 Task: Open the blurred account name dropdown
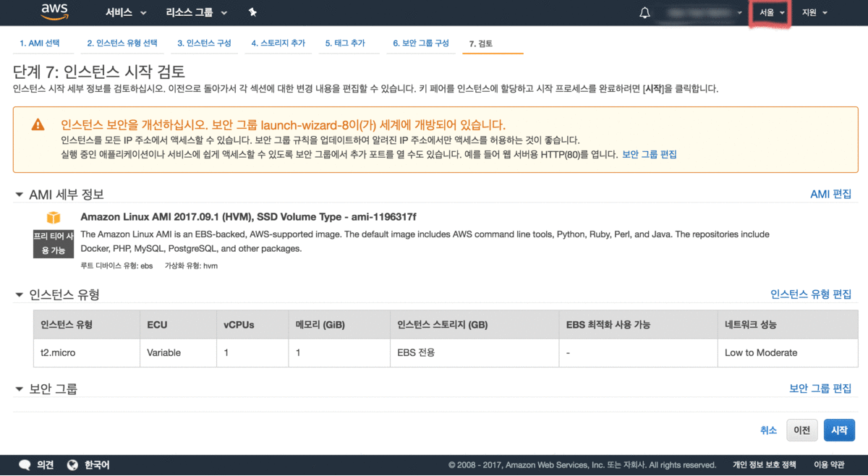point(701,12)
